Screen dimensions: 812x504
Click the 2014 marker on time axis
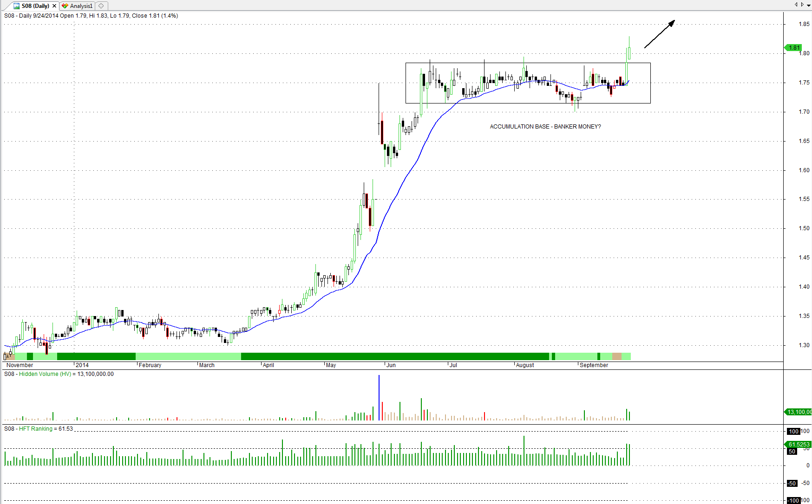coord(82,365)
